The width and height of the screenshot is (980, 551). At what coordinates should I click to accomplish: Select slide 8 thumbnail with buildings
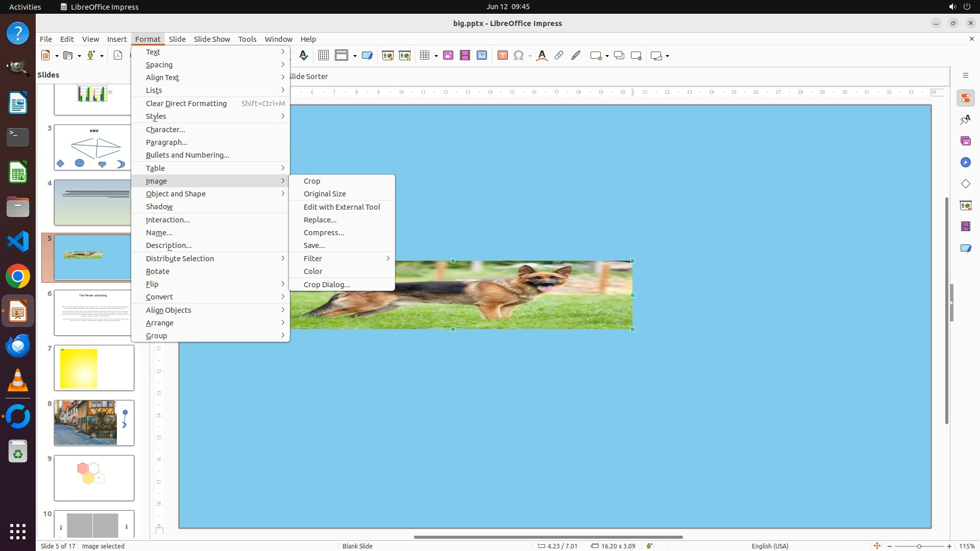[x=94, y=423]
